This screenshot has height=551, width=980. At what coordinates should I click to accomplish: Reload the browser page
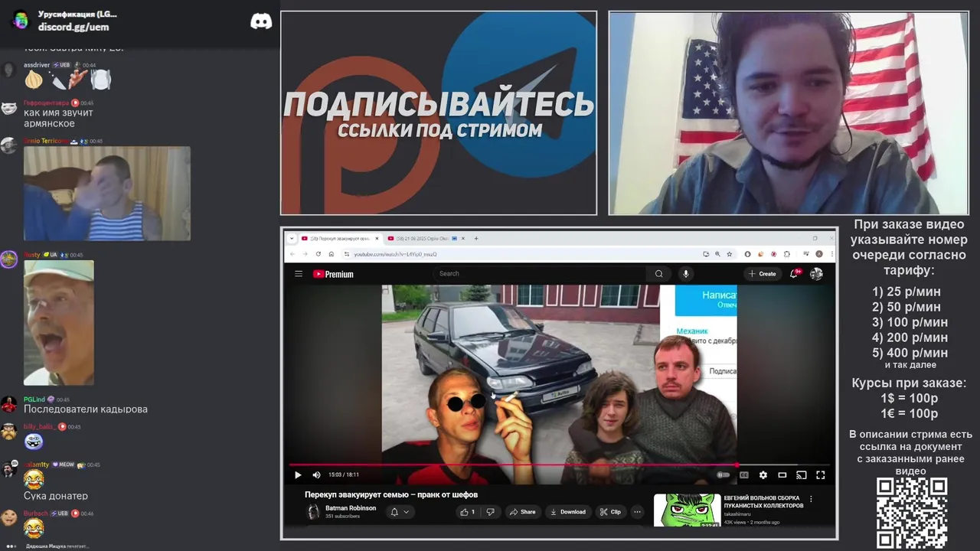[318, 254]
